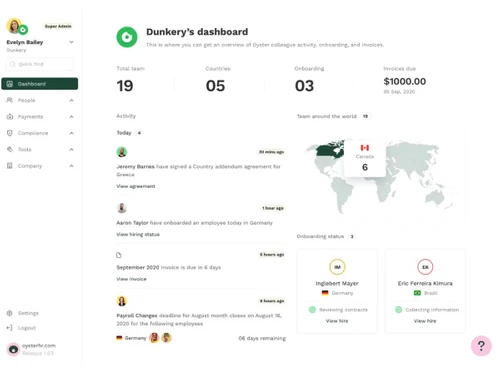Click the green Oyster badge on the avatar
Screen dimensions: 500x375
(23, 30)
